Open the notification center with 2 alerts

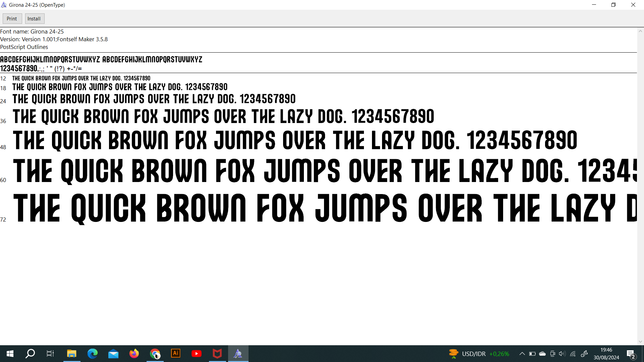[631, 354]
